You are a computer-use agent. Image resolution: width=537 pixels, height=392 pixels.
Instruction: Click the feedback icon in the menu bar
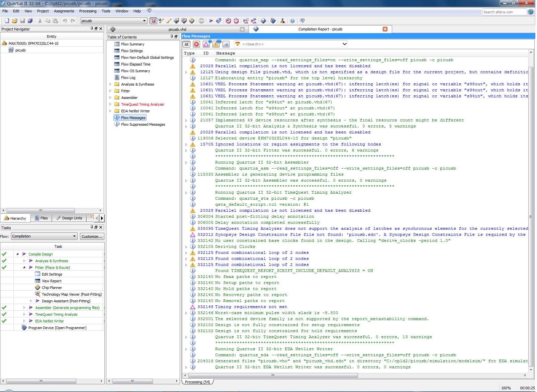pos(149,11)
